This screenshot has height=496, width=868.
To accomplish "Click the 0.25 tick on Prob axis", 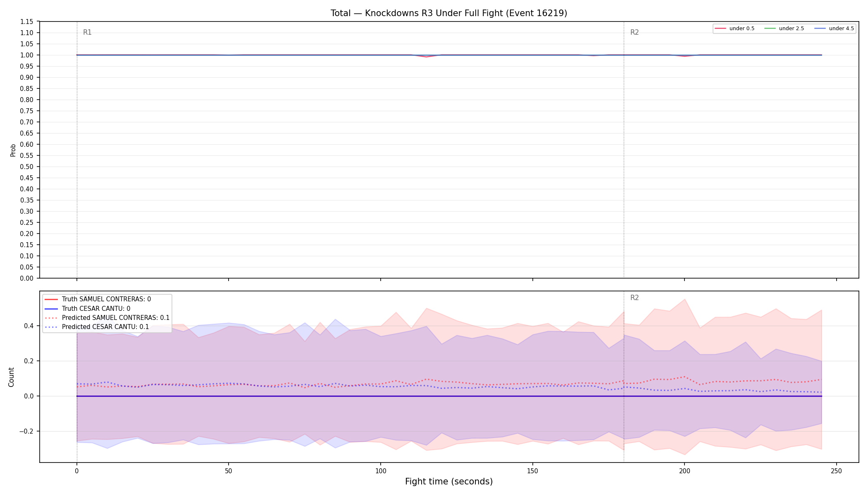I will click(27, 222).
